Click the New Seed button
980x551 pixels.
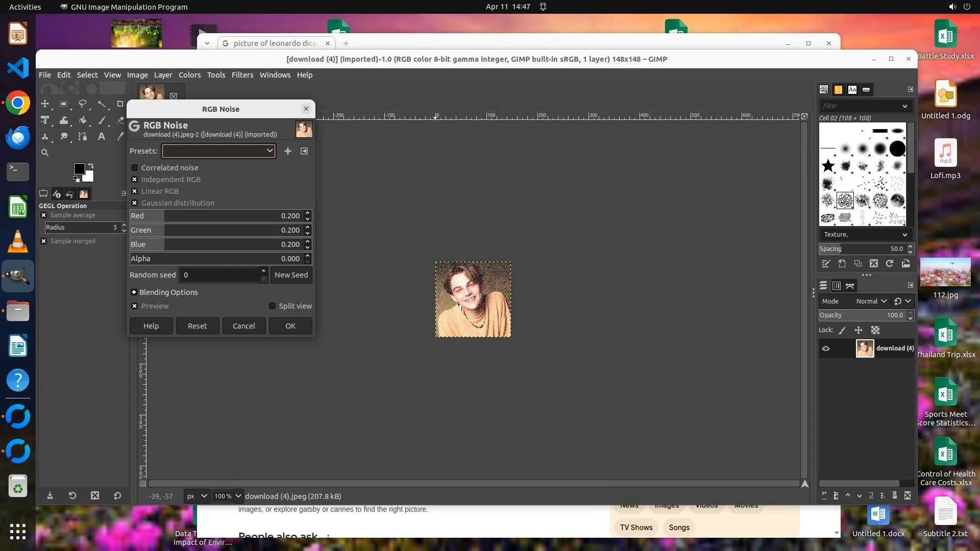[291, 275]
